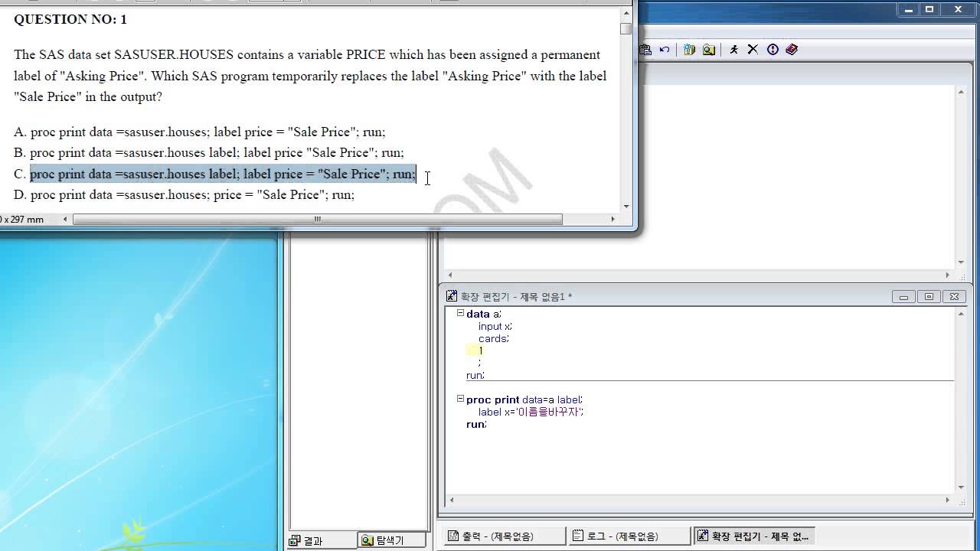
Task: Click the editor's horizontal scroll left arrow
Action: (x=450, y=500)
